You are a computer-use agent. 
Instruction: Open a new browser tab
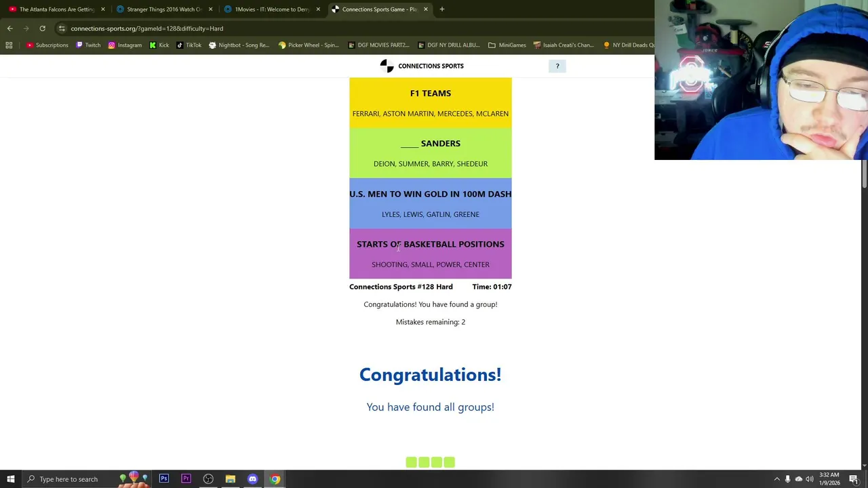tap(442, 9)
